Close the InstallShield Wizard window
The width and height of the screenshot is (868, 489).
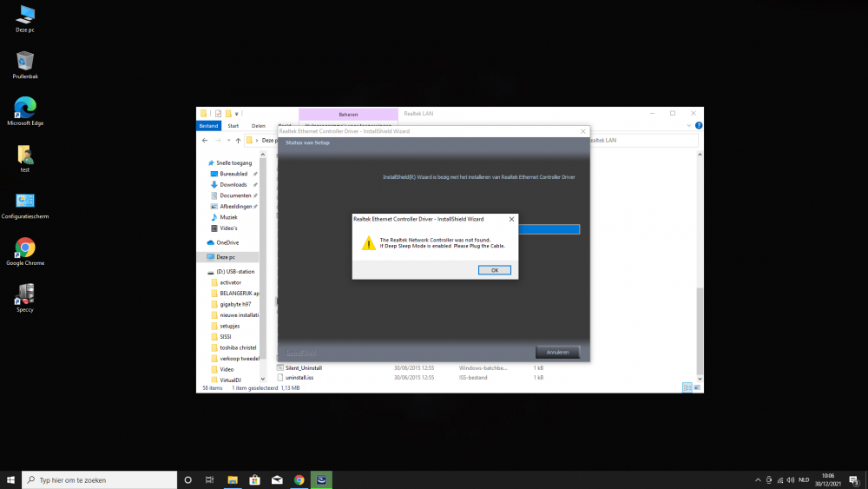pyautogui.click(x=583, y=131)
